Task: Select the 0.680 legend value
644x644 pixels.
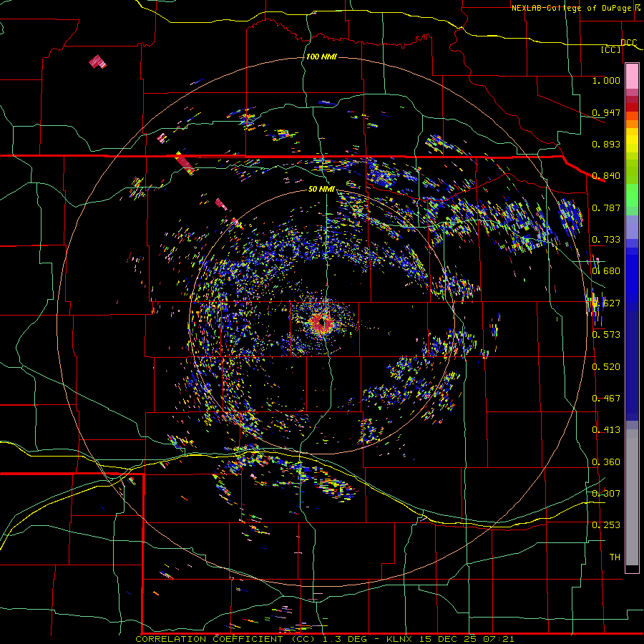Action: click(x=606, y=271)
